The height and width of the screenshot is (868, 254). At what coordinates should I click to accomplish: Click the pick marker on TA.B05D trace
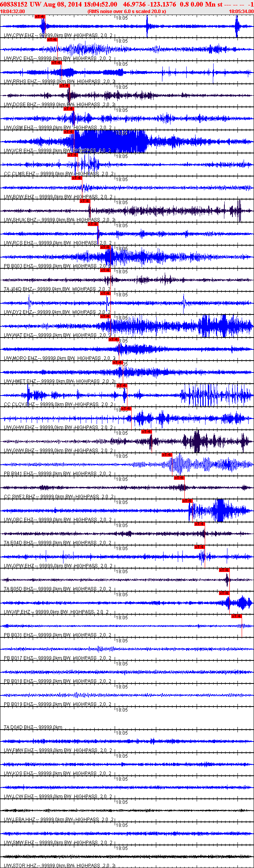(x=224, y=570)
